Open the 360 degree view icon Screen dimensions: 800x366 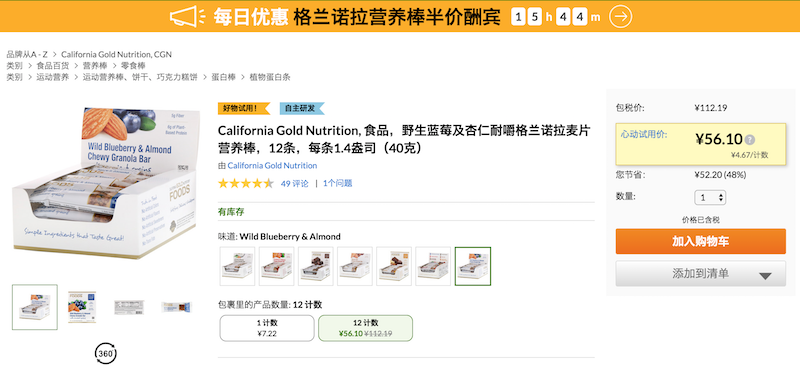pyautogui.click(x=106, y=353)
